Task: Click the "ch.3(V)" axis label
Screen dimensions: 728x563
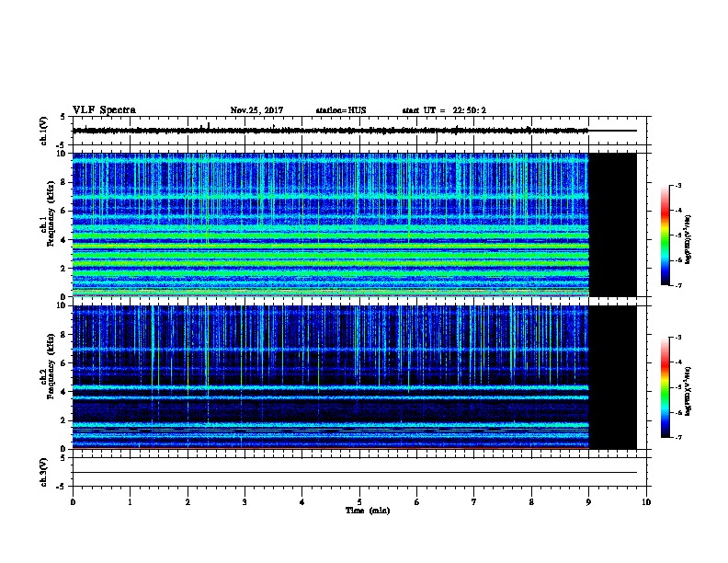Action: 43,472
